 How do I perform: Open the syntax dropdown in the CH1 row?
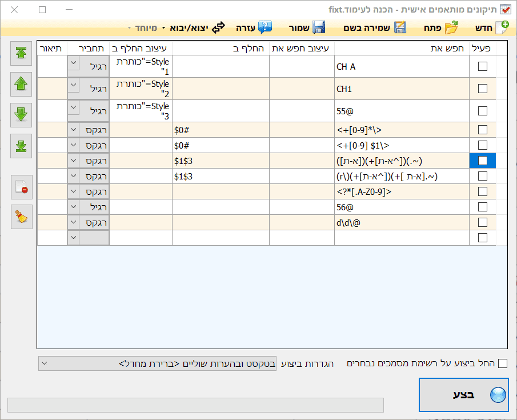click(74, 85)
